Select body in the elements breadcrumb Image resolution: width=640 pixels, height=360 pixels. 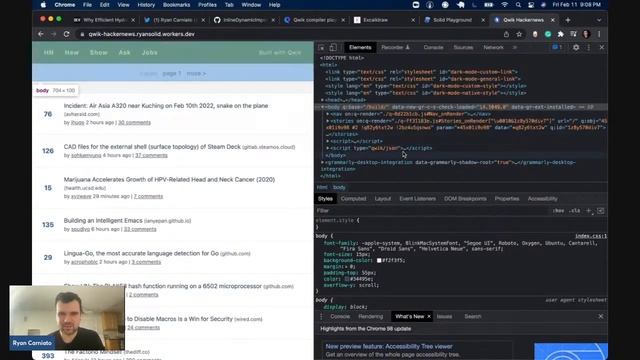339,187
